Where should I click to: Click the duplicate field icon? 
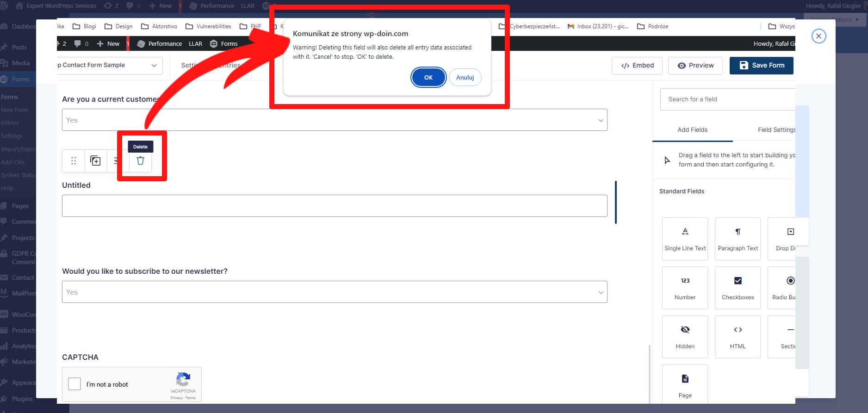pyautogui.click(x=95, y=161)
